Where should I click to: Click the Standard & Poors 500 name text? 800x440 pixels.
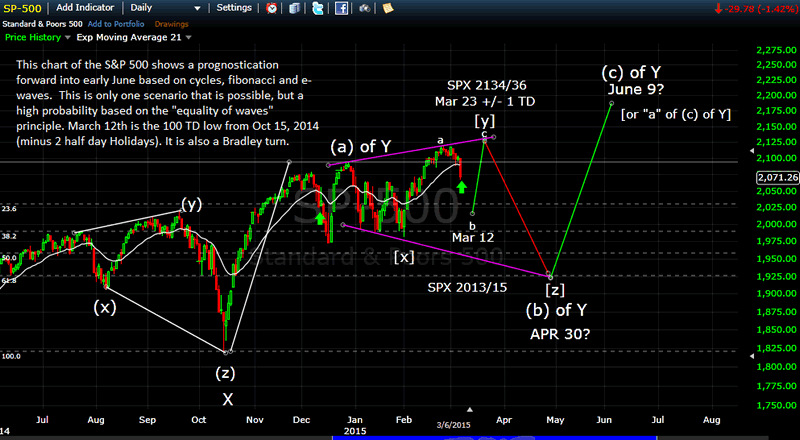tap(43, 24)
